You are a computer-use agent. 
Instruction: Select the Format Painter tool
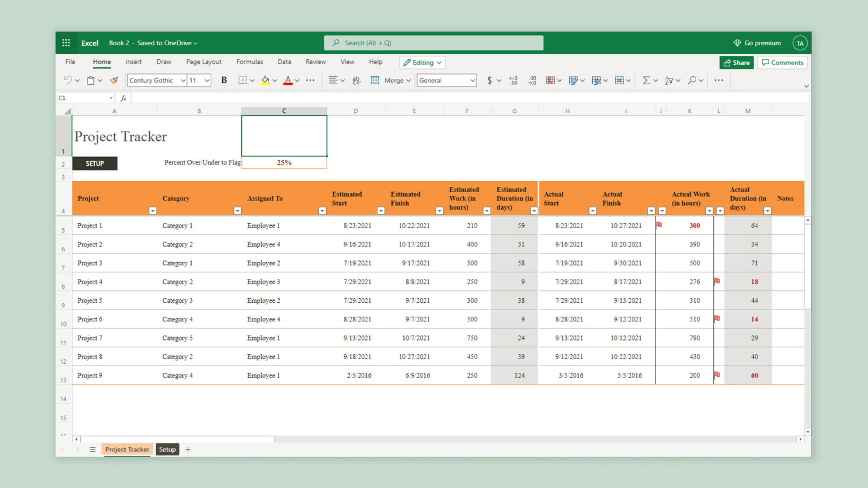click(114, 80)
